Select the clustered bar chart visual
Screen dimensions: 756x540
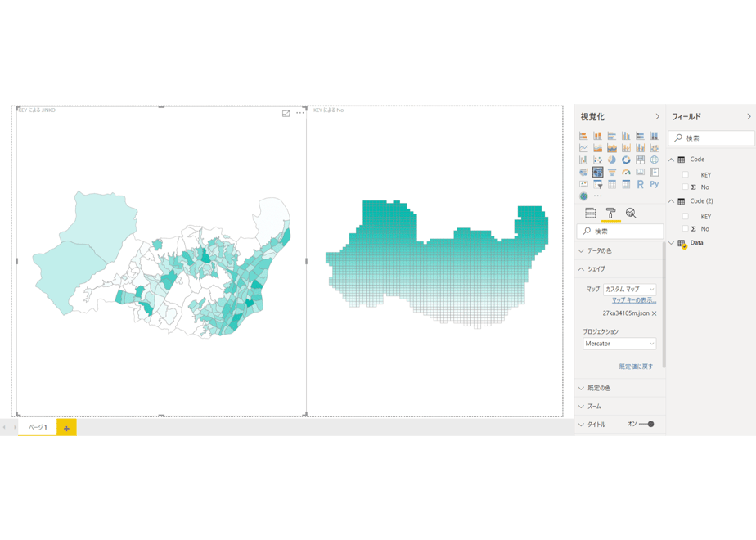612,136
